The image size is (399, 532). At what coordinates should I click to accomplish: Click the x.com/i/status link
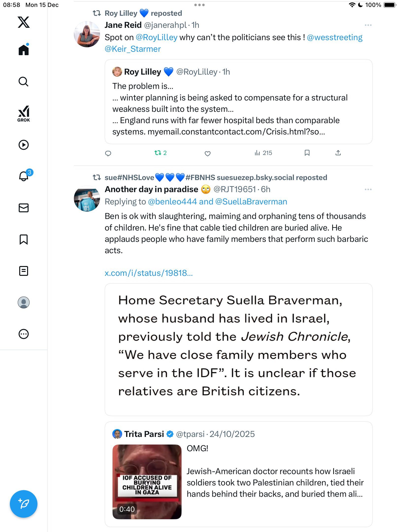[149, 273]
